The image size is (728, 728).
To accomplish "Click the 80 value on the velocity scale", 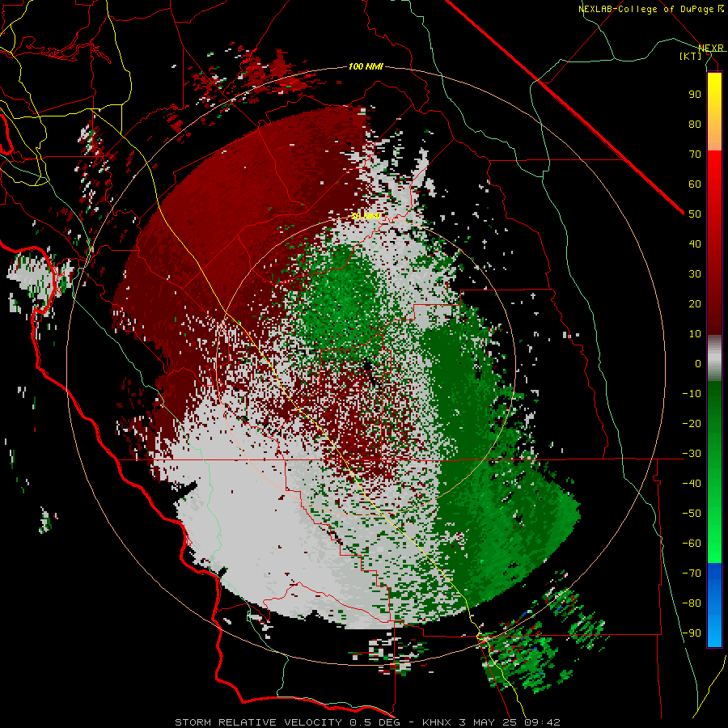I will 695,125.
